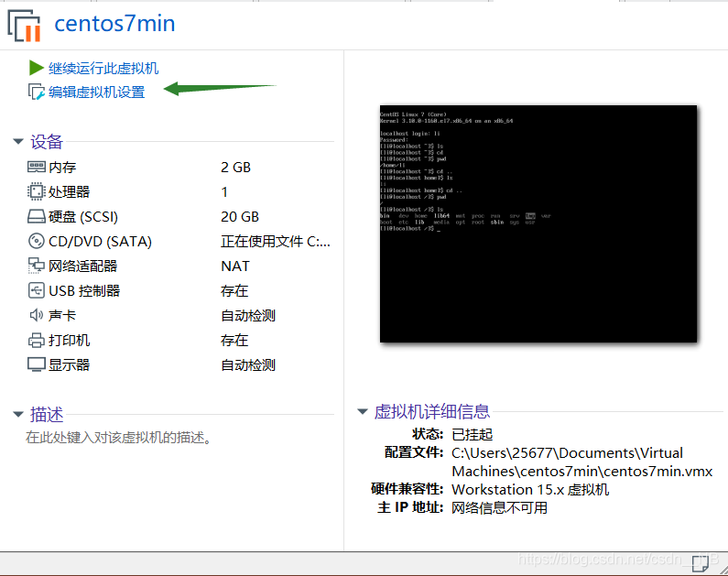Click 存在 value for USB 控制器

234,291
